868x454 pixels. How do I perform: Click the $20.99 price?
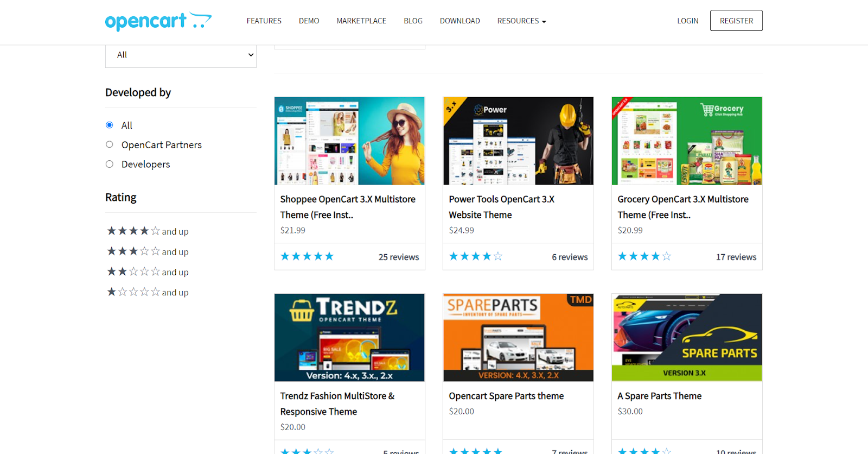(x=630, y=230)
